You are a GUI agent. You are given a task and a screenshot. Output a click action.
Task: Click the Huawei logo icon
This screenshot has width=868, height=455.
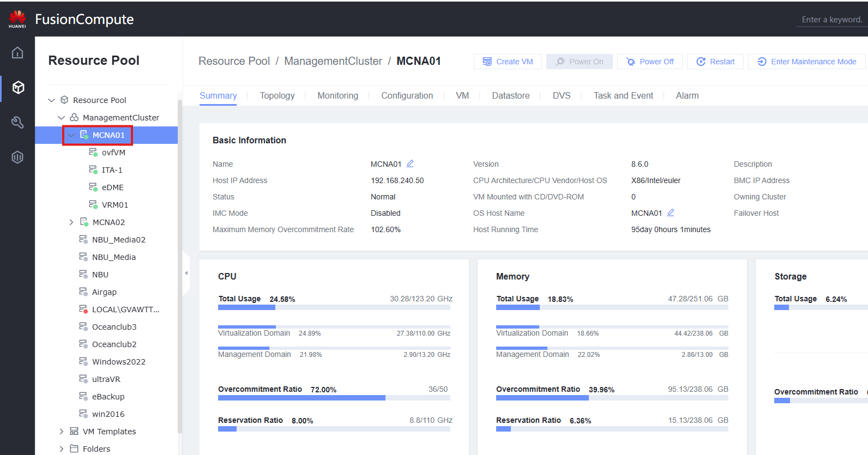pyautogui.click(x=17, y=19)
